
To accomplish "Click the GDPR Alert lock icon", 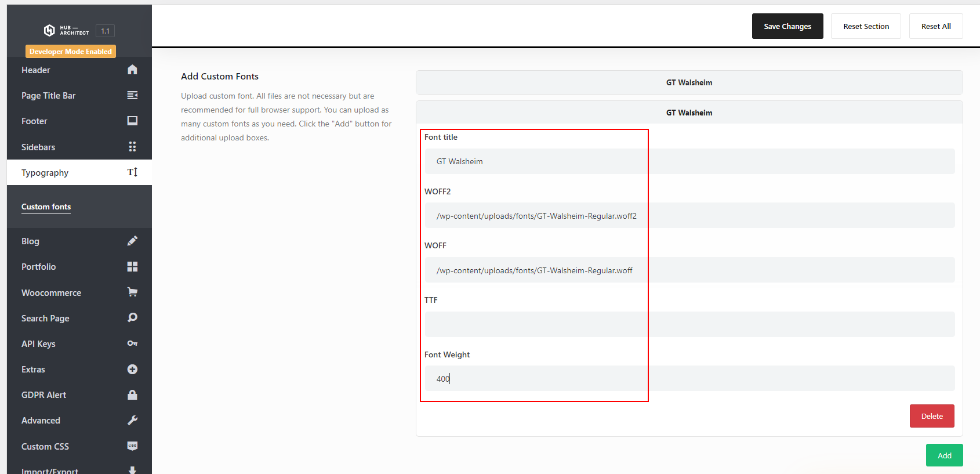I will point(132,395).
